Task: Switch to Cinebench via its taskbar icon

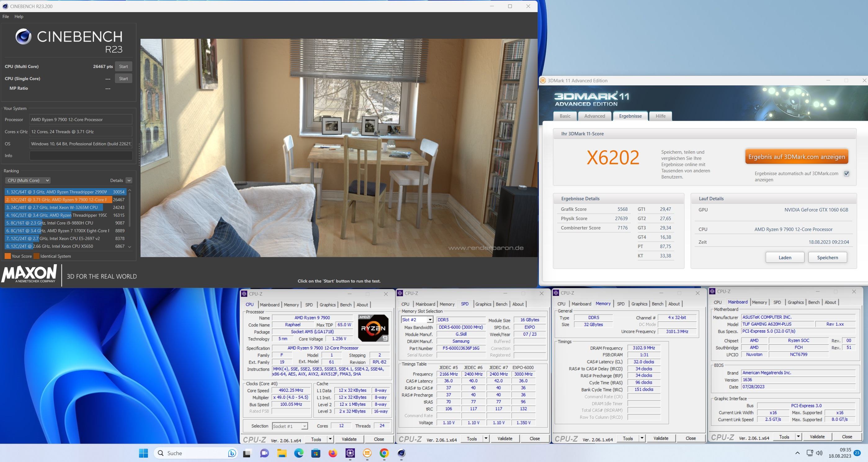Action: point(401,453)
